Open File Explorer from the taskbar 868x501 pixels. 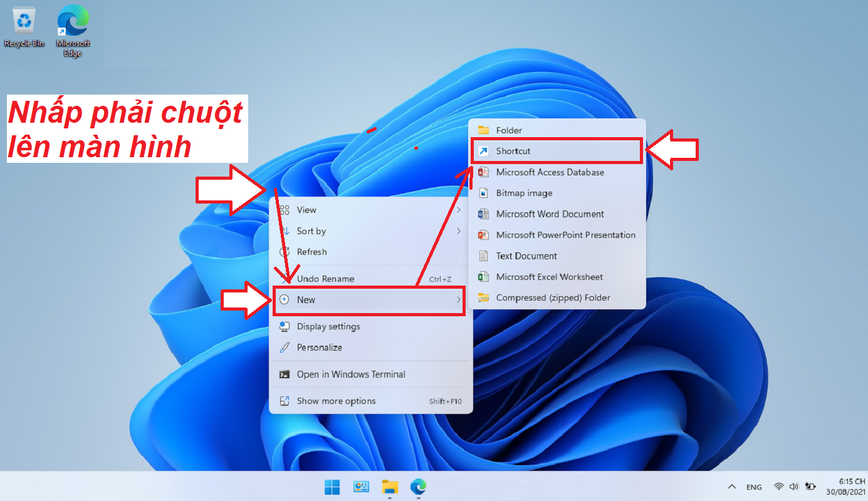(x=390, y=487)
